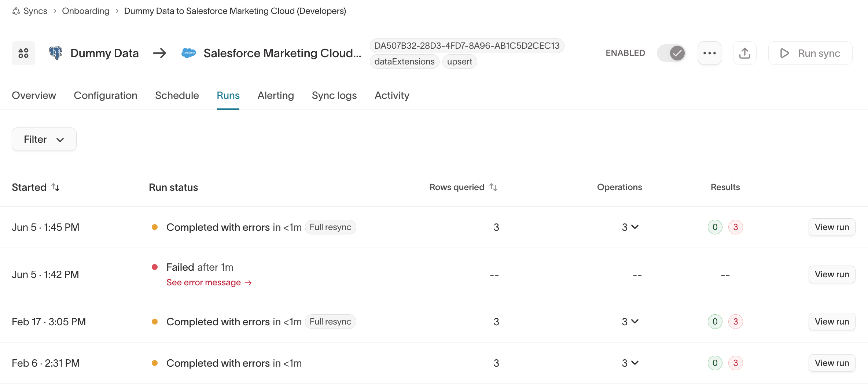Click orange status dot on Feb 17 run

(155, 322)
